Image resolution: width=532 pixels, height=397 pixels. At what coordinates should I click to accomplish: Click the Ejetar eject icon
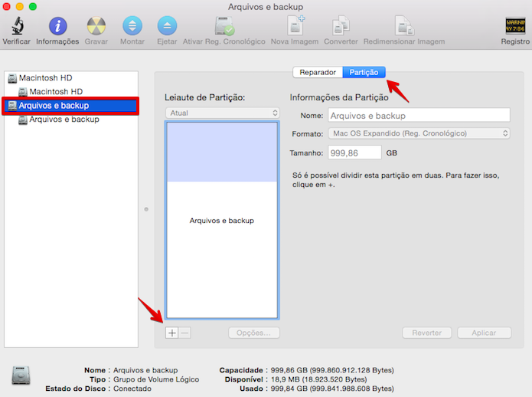[168, 26]
